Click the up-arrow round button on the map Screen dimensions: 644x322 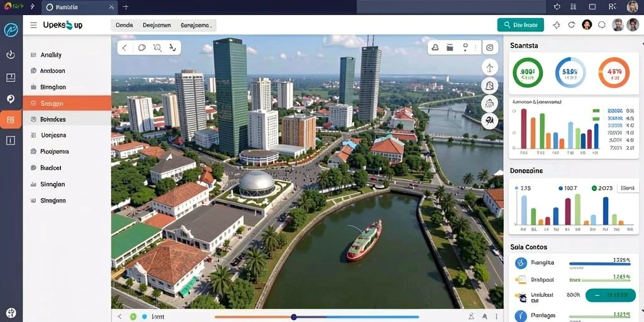489,67
